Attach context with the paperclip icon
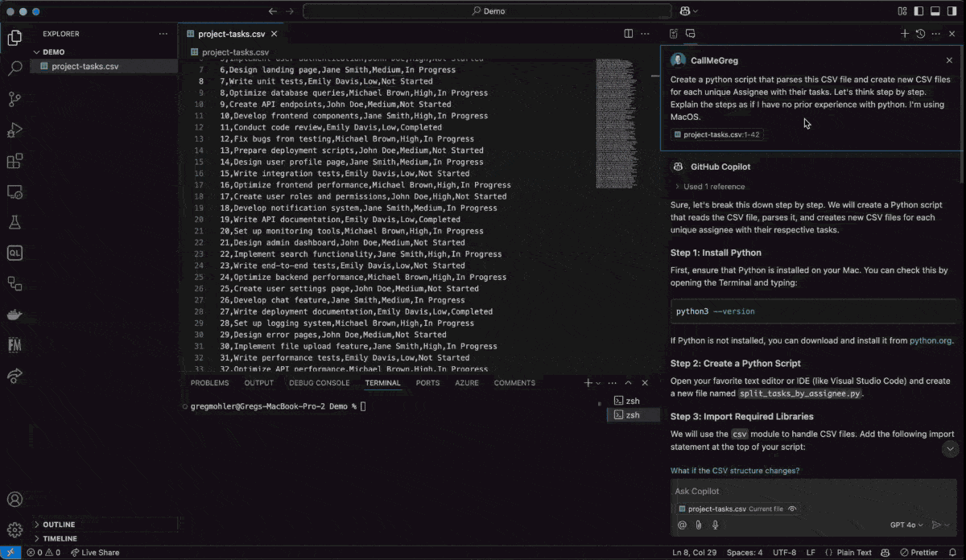The height and width of the screenshot is (560, 966). click(x=699, y=525)
